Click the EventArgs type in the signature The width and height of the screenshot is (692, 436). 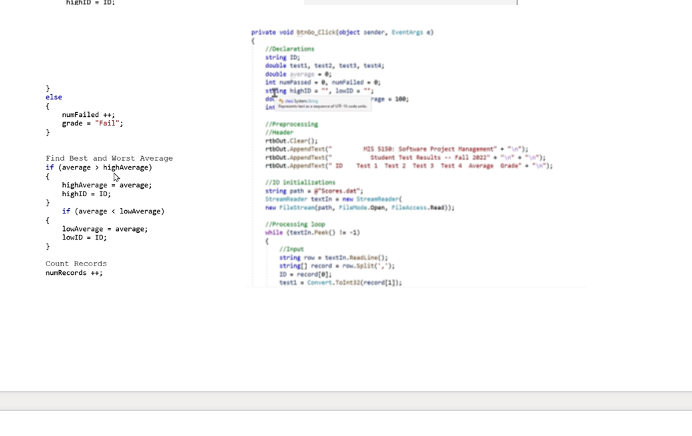tap(407, 32)
